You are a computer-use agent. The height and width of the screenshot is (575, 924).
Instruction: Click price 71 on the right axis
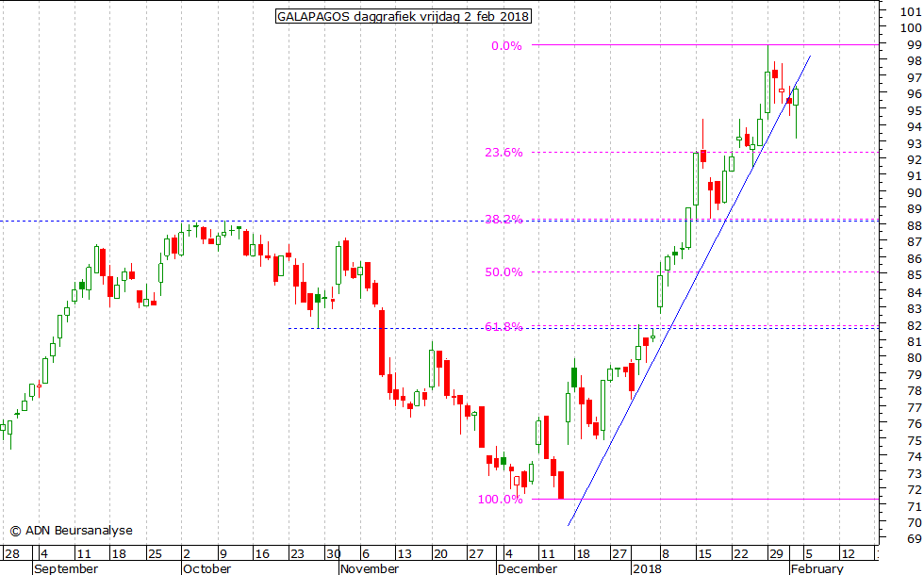[x=915, y=507]
